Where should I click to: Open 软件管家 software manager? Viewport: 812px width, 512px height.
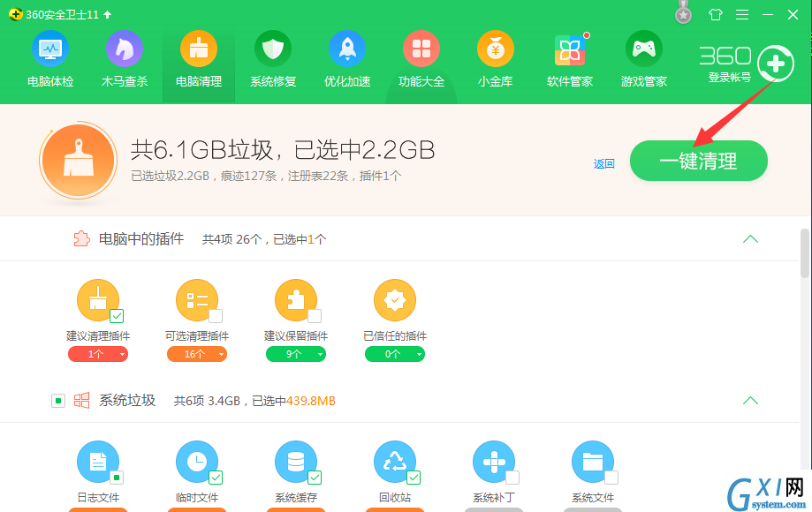pyautogui.click(x=570, y=59)
